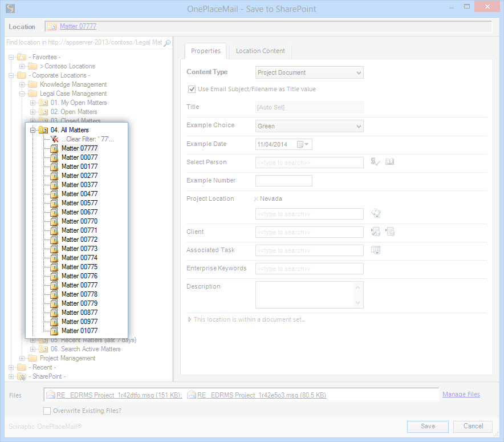The width and height of the screenshot is (504, 442).
Task: Open the Content Type dropdown
Action: (309, 72)
